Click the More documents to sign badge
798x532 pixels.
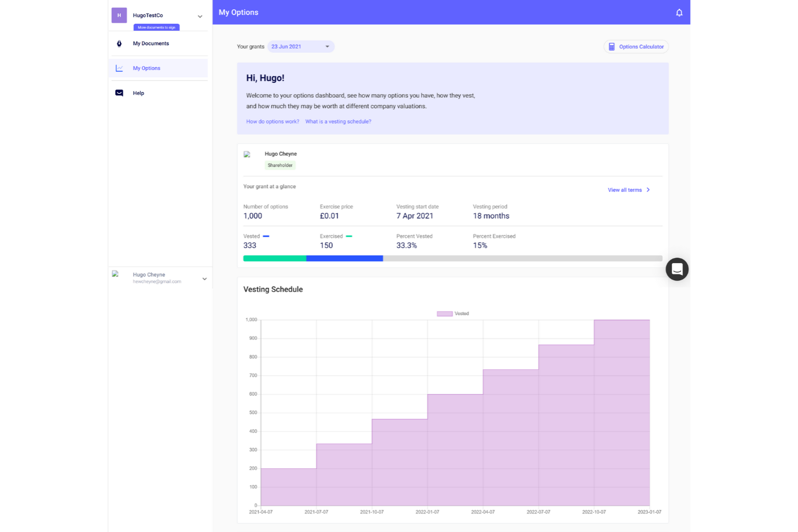point(156,27)
